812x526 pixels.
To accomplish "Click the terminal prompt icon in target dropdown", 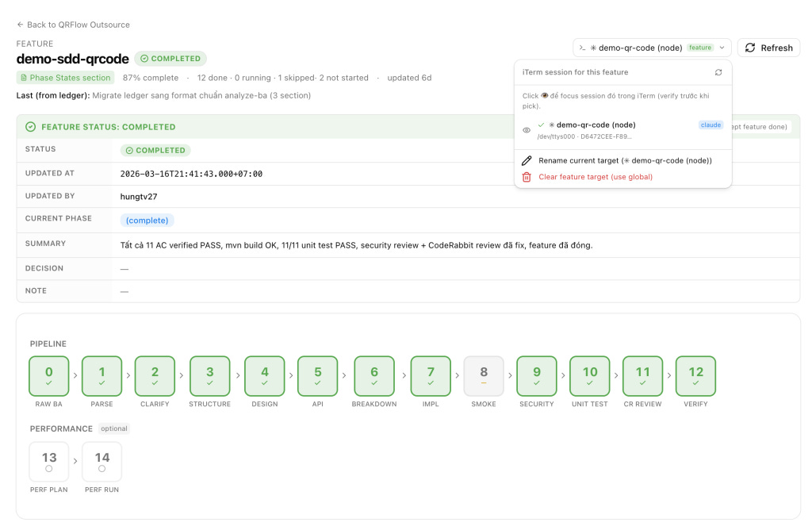I will pos(583,48).
